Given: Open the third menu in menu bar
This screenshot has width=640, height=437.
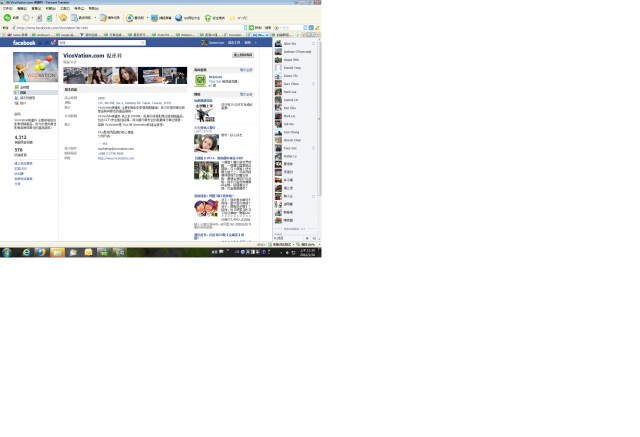Looking at the screenshot, I should pyautogui.click(x=36, y=8).
